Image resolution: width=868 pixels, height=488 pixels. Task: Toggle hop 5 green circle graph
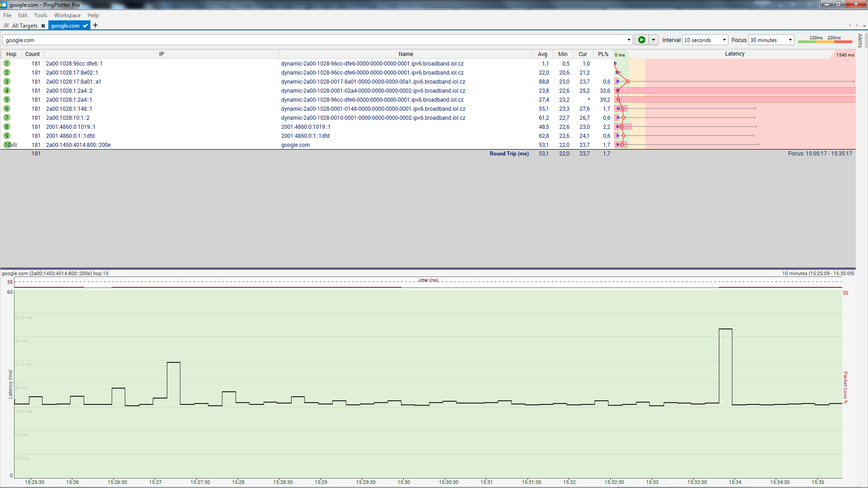pyautogui.click(x=7, y=100)
